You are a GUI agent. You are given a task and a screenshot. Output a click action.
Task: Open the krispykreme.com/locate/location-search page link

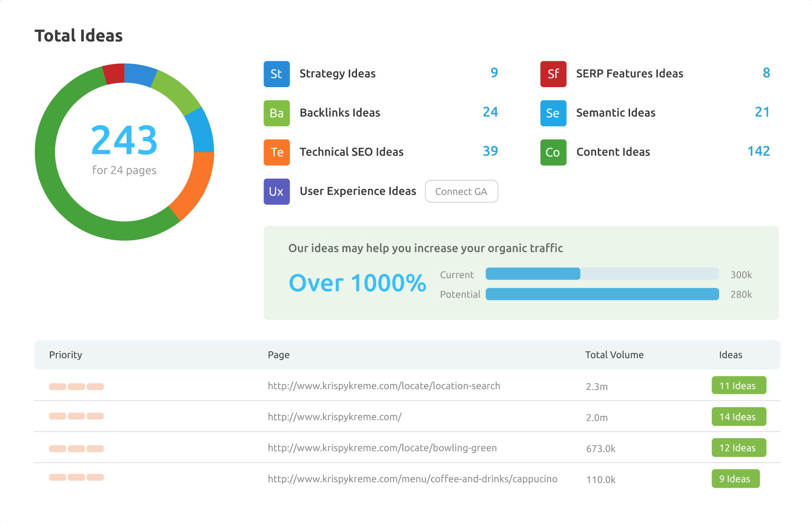tap(384, 386)
